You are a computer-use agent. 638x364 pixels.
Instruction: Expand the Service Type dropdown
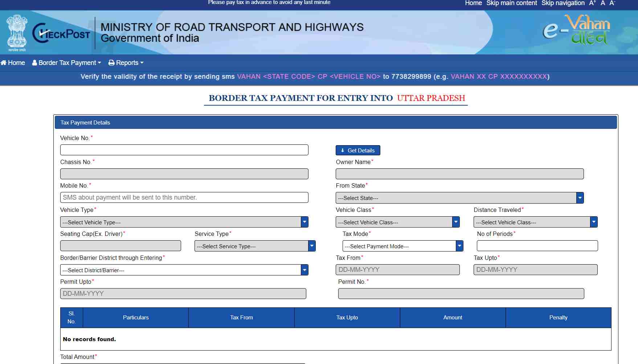[x=311, y=246]
